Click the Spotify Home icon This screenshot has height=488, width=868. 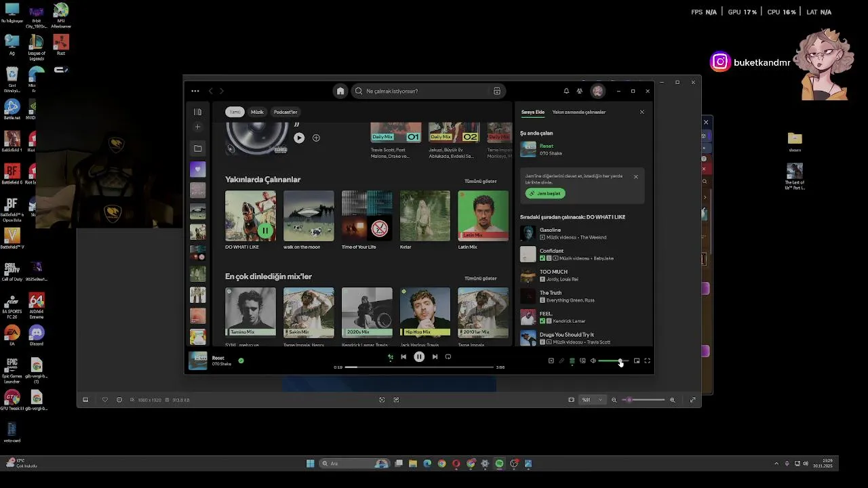(x=340, y=91)
